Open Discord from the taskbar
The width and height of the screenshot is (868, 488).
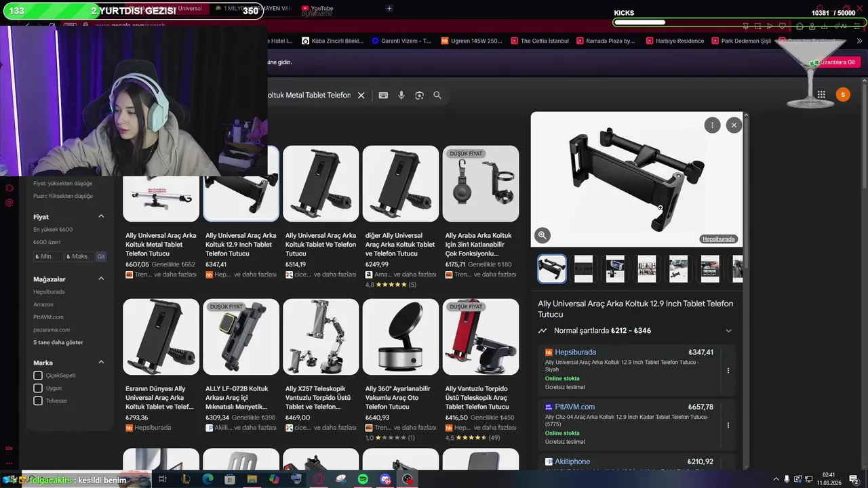click(385, 479)
